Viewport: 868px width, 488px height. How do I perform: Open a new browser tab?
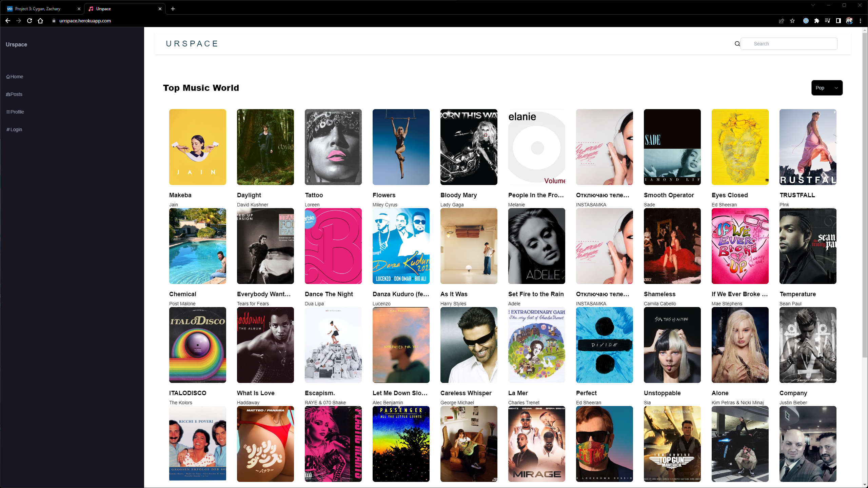point(173,9)
